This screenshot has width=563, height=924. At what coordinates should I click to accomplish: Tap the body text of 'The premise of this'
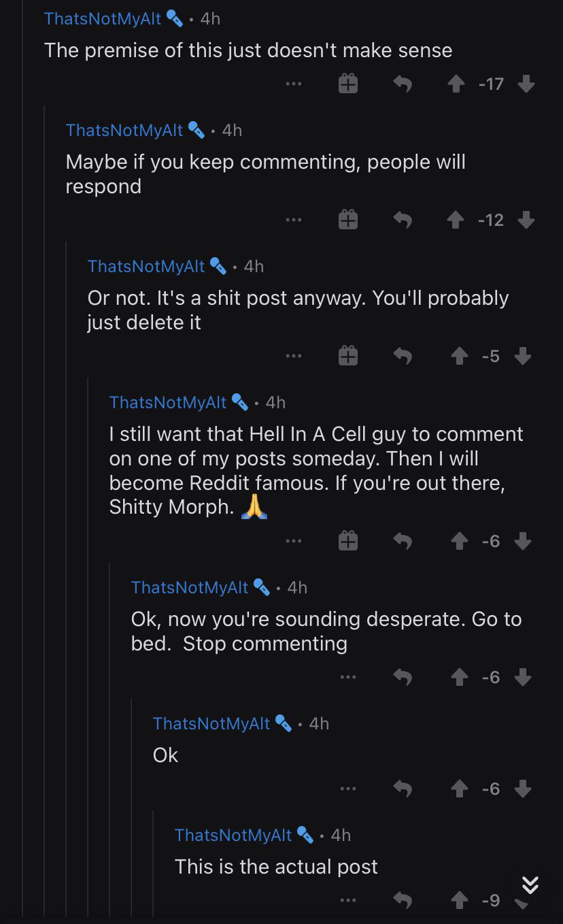pos(248,50)
